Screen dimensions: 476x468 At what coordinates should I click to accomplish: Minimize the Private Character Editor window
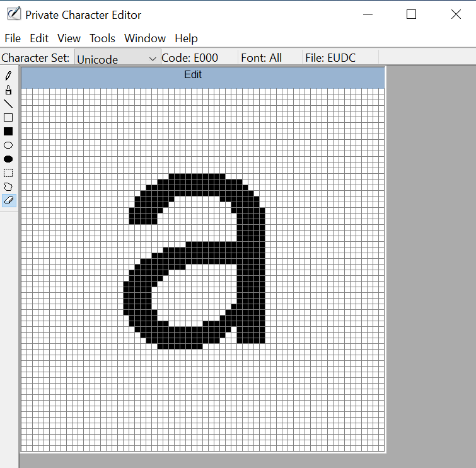(x=368, y=14)
